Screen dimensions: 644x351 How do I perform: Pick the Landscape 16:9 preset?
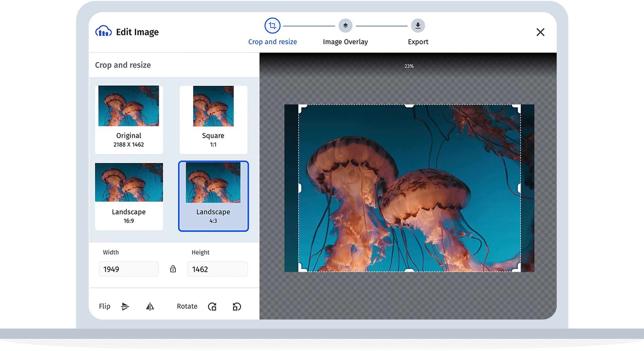[129, 196]
